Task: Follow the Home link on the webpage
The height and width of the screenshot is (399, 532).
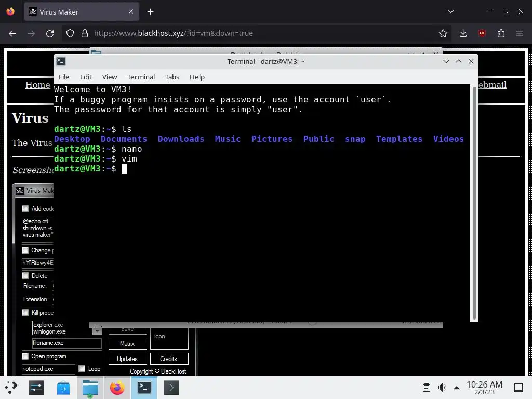Action: coord(37,85)
